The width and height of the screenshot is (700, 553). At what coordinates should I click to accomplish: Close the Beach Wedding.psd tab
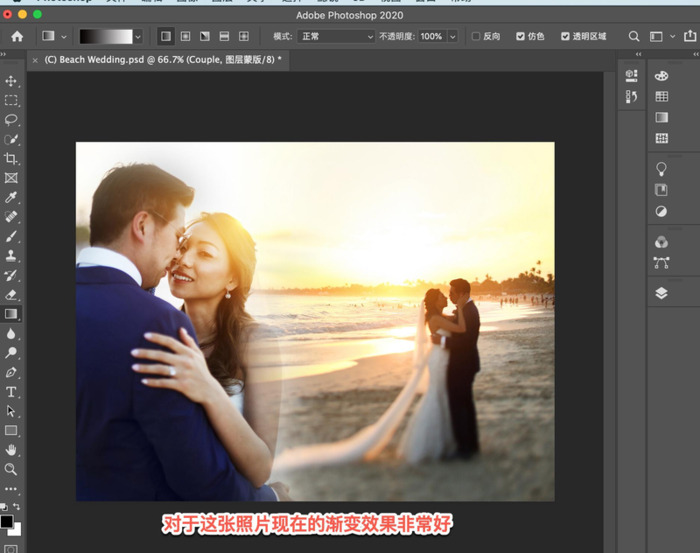point(35,60)
